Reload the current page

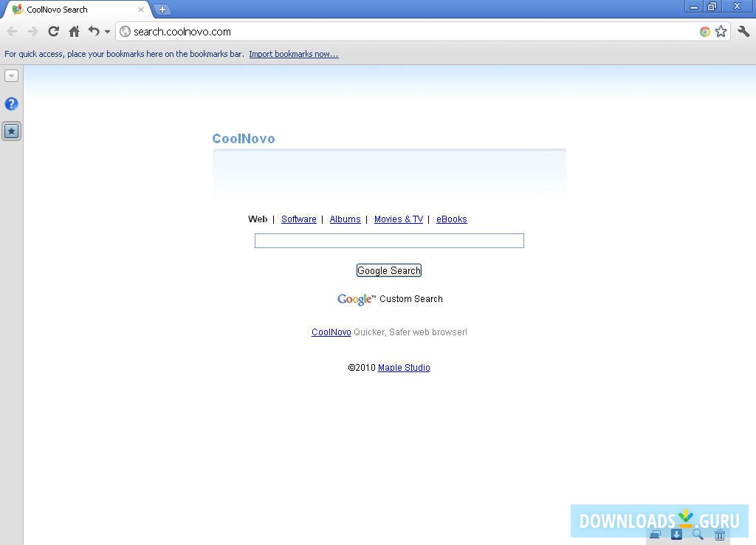tap(53, 32)
